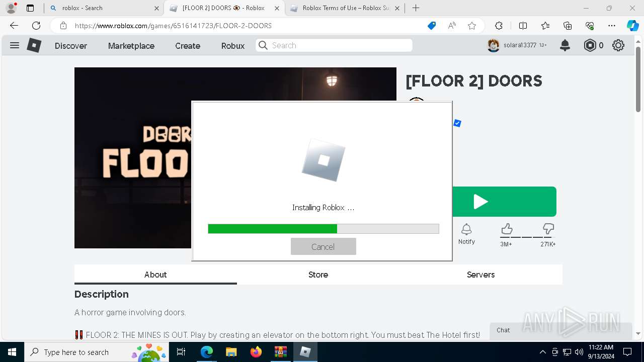Refresh the page with the reload icon
The image size is (644, 362).
[x=36, y=26]
